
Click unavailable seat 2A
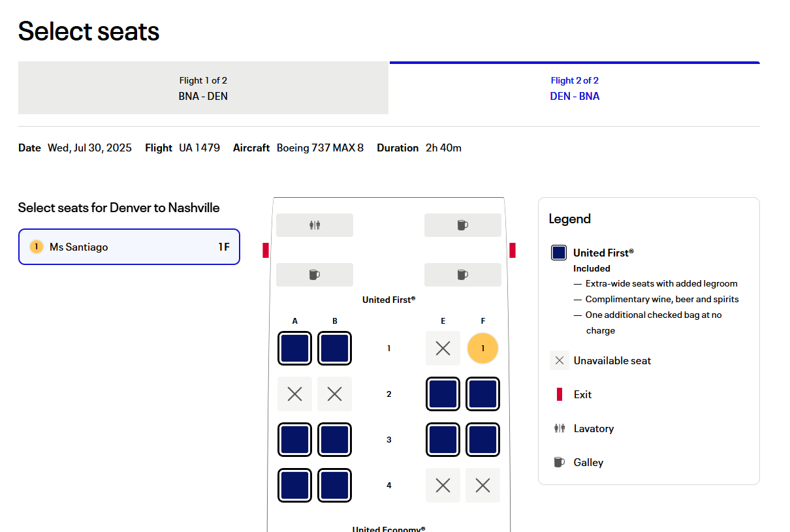coord(295,394)
